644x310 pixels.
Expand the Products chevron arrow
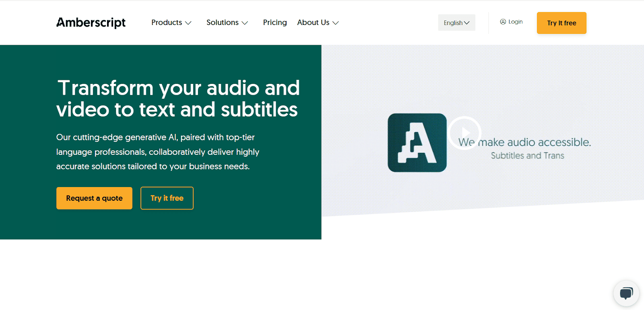188,23
